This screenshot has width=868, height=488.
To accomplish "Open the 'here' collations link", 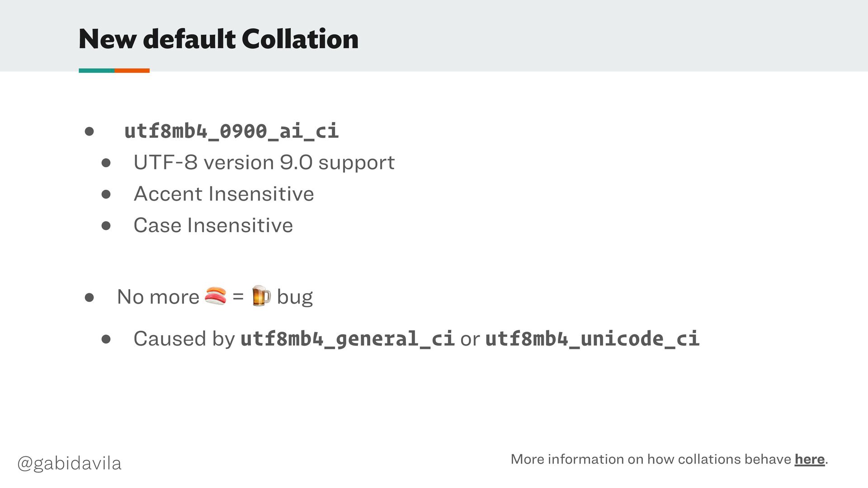I will (x=810, y=459).
